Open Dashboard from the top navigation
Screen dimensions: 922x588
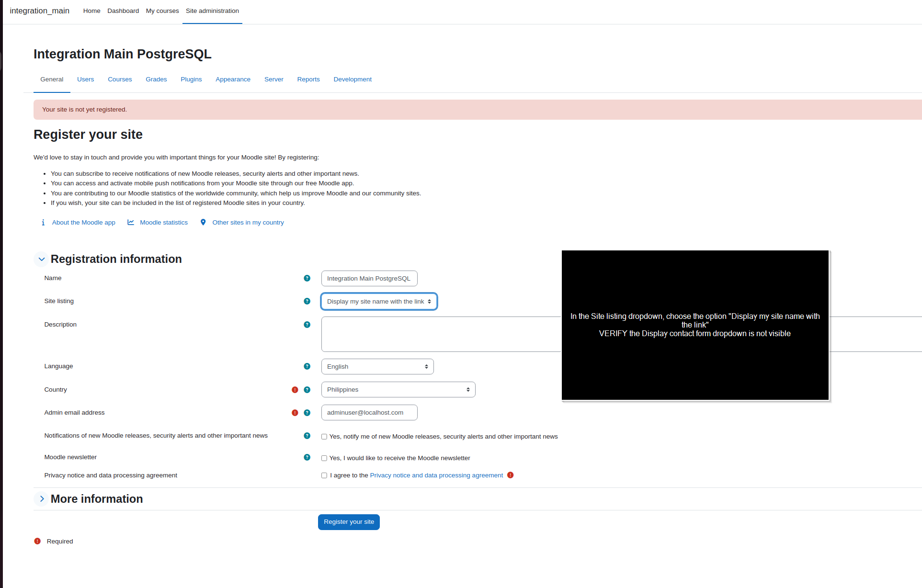123,11
